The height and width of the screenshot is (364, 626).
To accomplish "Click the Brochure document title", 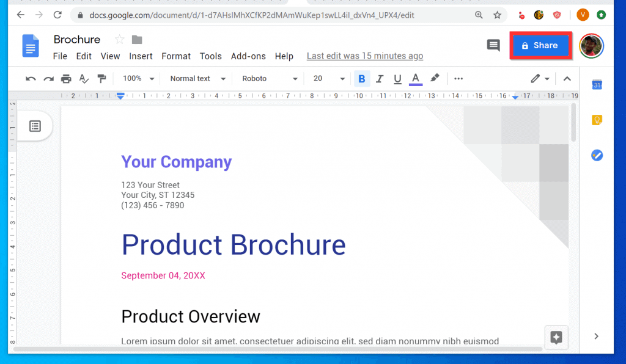I will coord(77,40).
